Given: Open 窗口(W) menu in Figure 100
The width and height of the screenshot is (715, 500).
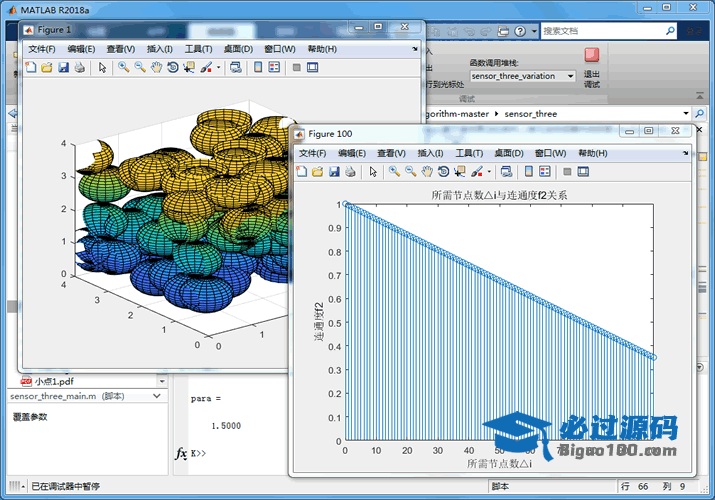Looking at the screenshot, I should tap(550, 154).
